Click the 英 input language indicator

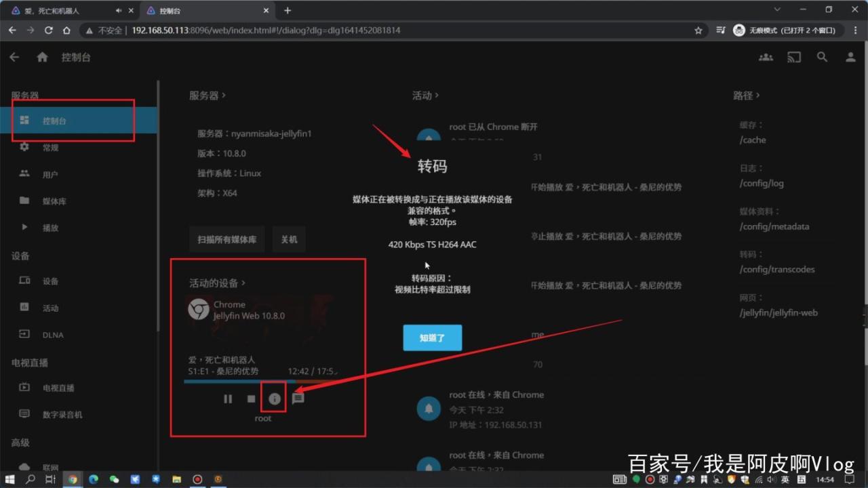click(785, 479)
